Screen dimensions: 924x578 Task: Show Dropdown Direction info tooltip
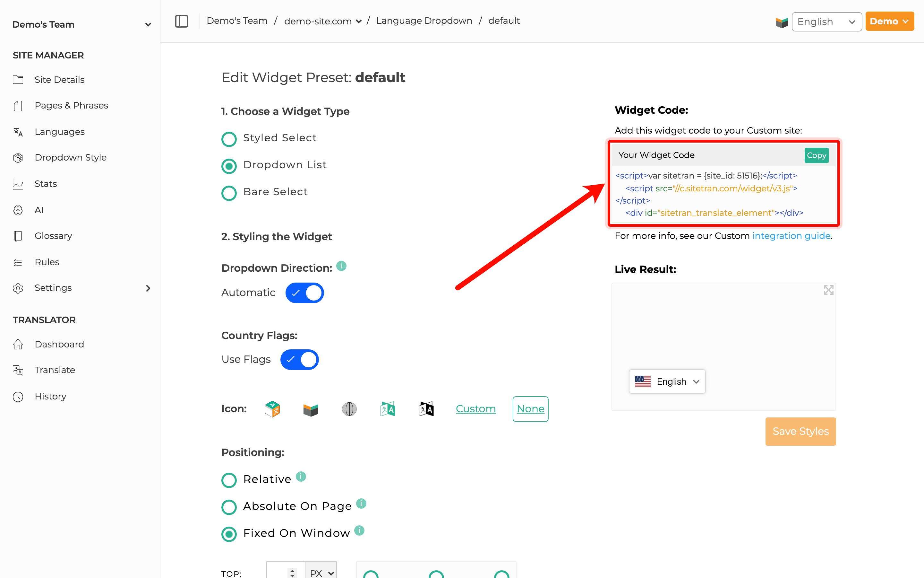coord(341,266)
